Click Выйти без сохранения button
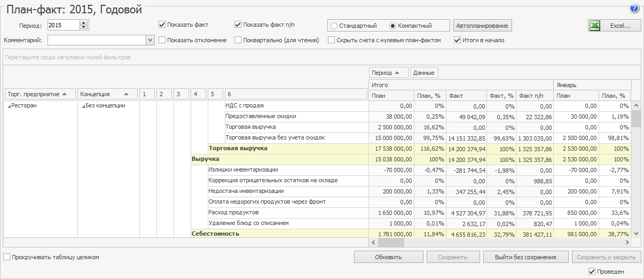 coord(526,257)
